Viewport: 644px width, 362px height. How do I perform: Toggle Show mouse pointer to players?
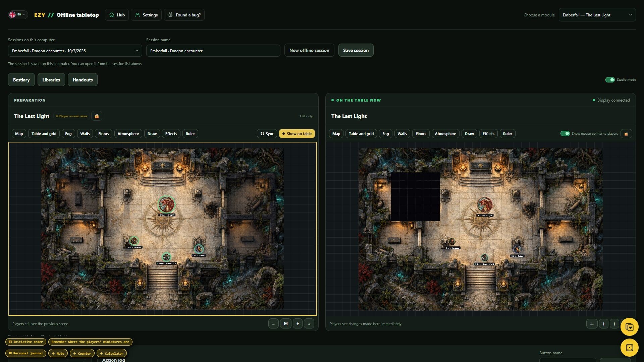click(x=565, y=133)
